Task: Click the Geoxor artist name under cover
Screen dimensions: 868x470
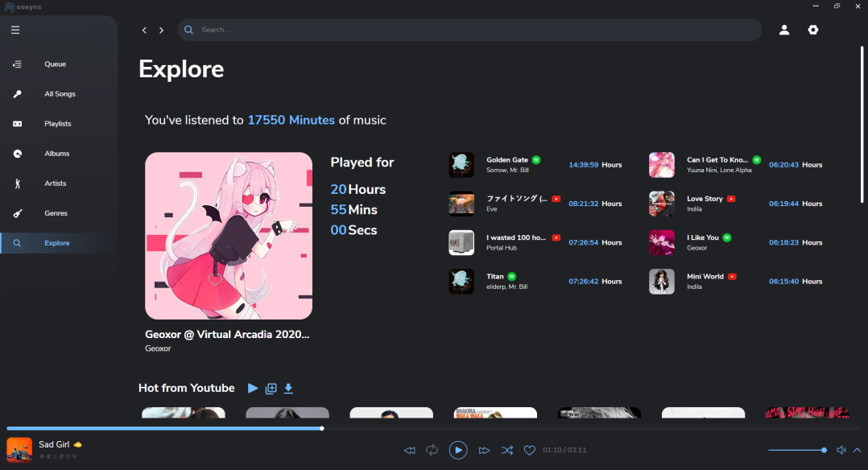Action: [158, 348]
